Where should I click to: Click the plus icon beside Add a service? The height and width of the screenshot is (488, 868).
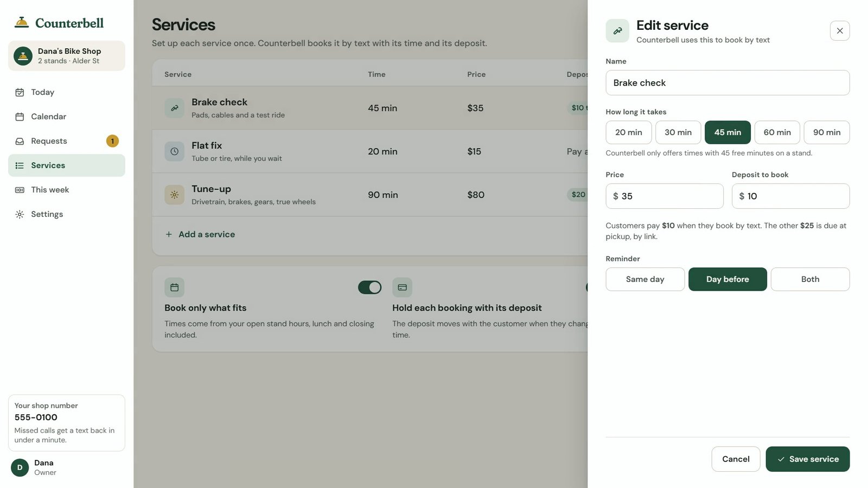point(169,234)
